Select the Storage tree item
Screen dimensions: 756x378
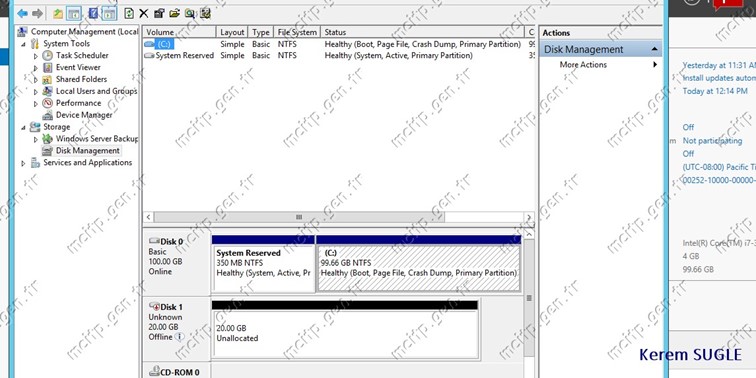[56, 127]
